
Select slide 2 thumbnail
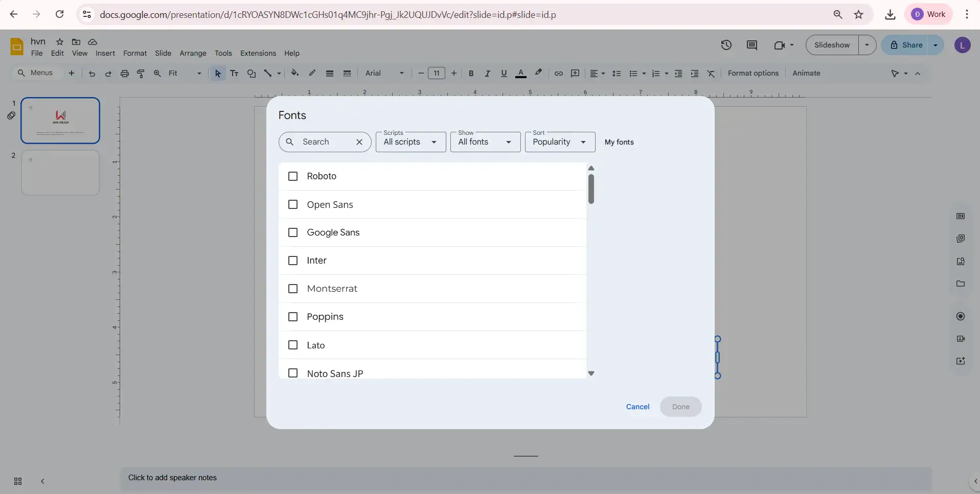click(x=60, y=173)
